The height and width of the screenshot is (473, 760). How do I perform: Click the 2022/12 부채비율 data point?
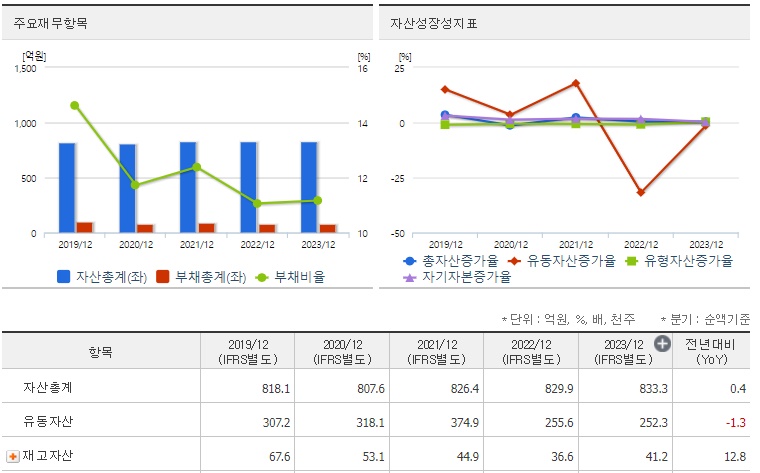pyautogui.click(x=257, y=204)
